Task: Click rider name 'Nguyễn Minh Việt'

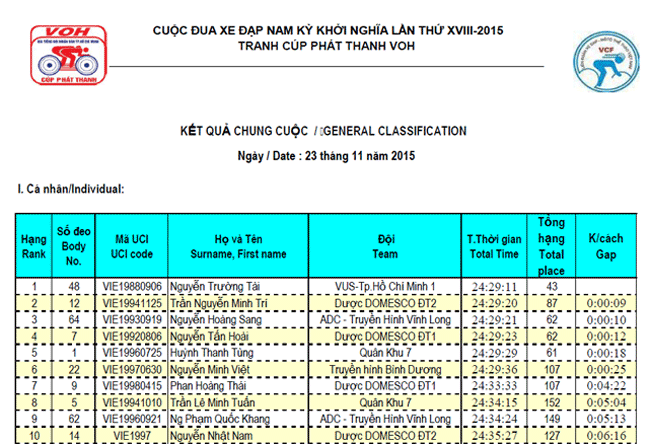Action: (210, 369)
